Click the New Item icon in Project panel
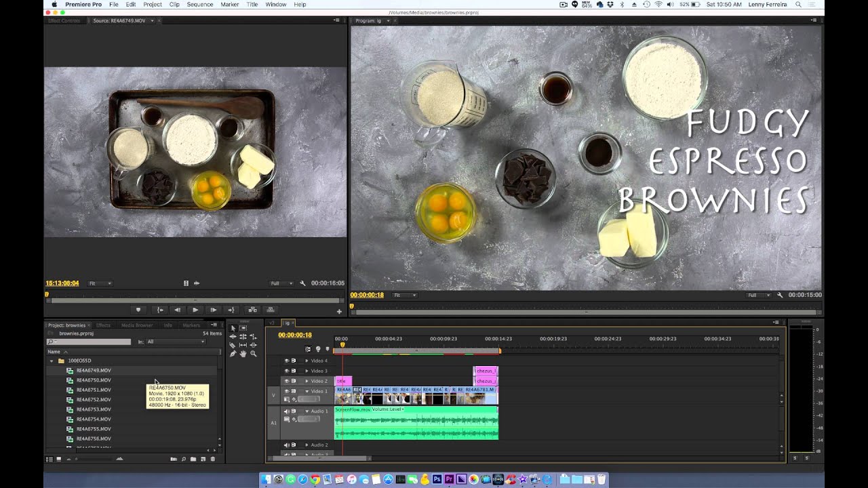Viewport: 868px width, 488px height. 203,459
